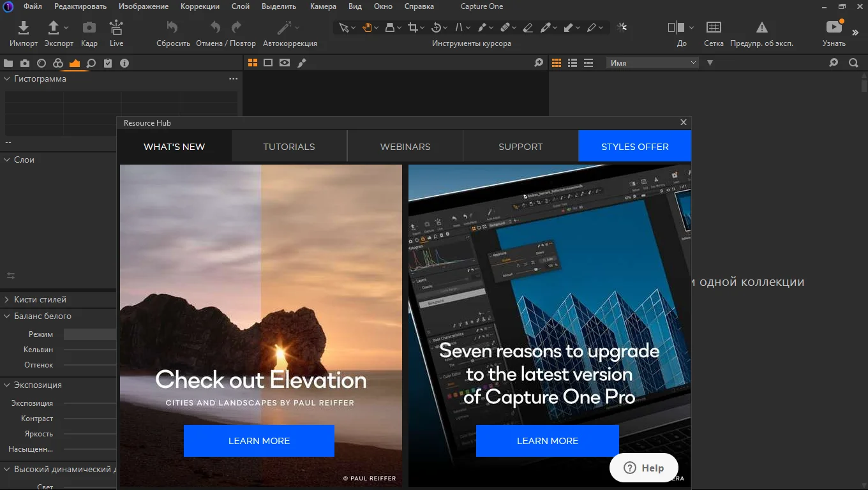Screen dimensions: 868x490
Task: Open the Узнать learn video icon
Action: pyautogui.click(x=834, y=27)
